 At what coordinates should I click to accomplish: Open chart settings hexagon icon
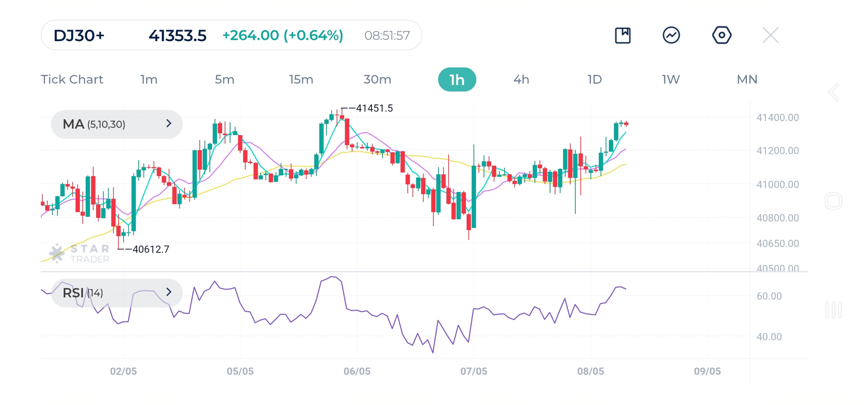[x=721, y=35]
